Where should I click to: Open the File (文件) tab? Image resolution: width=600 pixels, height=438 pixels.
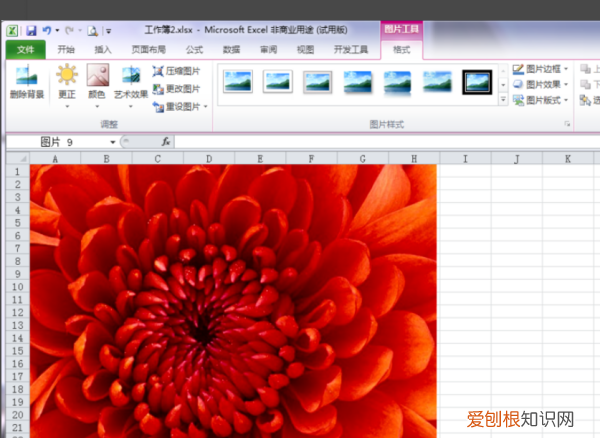(x=26, y=49)
